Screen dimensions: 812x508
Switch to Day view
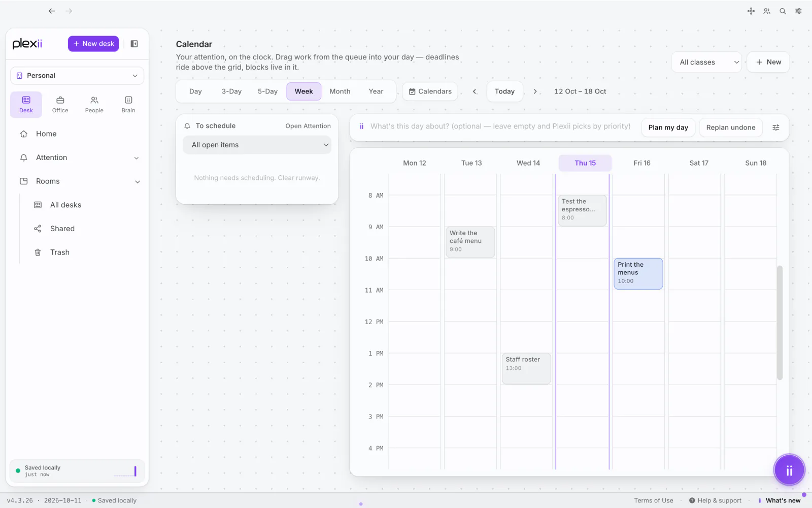pos(195,91)
